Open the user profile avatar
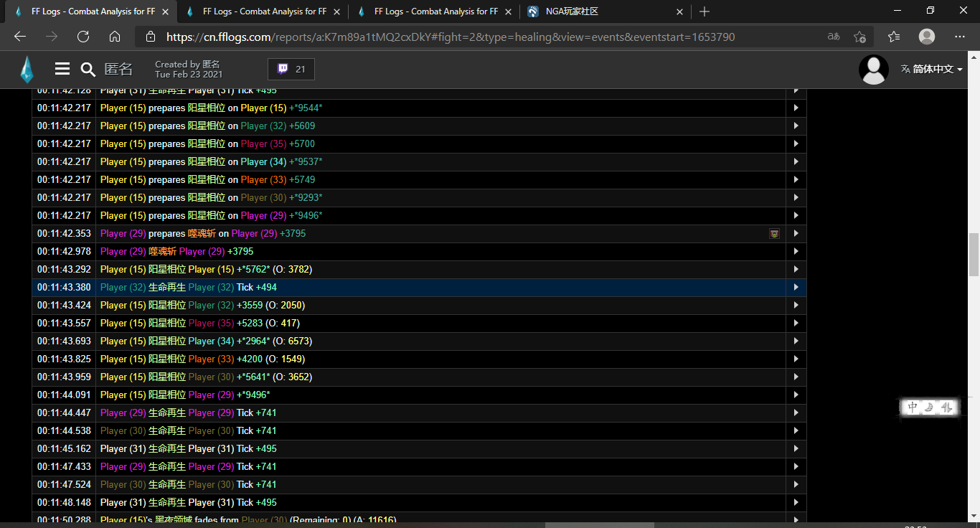The height and width of the screenshot is (528, 980). [873, 70]
